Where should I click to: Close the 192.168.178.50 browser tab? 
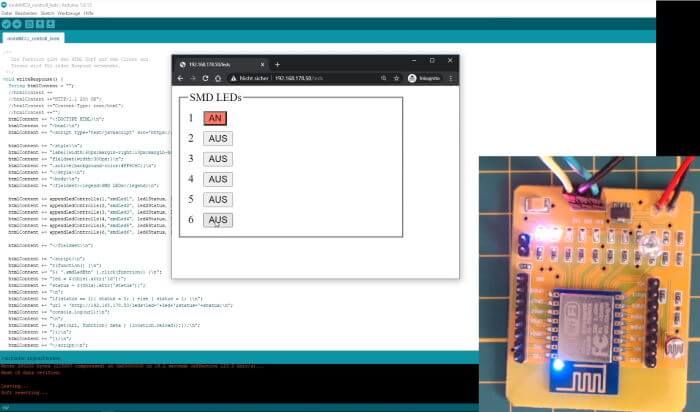tap(262, 65)
